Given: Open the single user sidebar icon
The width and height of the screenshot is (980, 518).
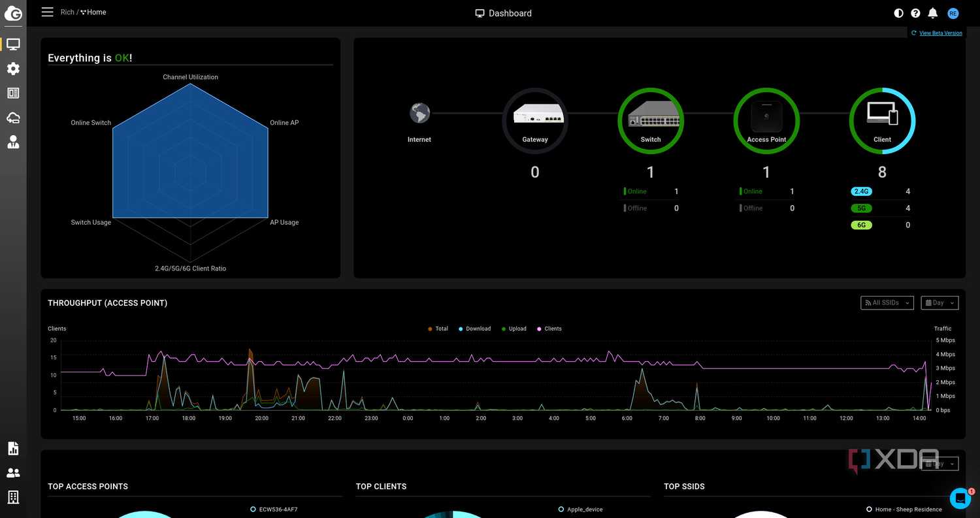Looking at the screenshot, I should click(13, 142).
